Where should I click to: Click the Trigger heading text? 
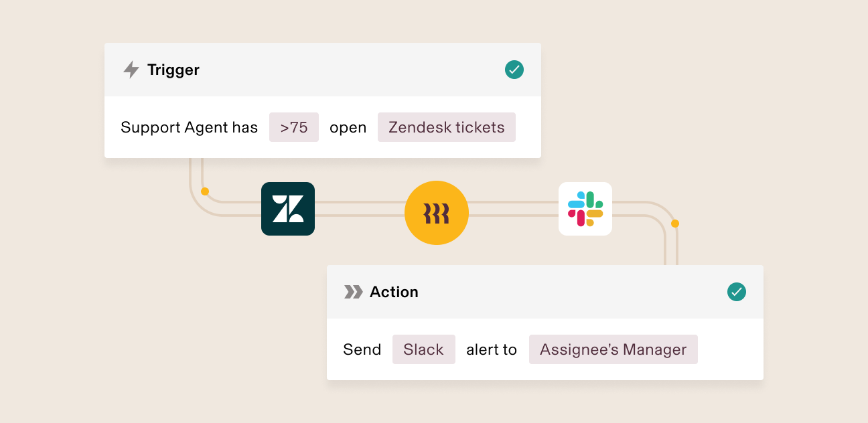[x=173, y=70]
